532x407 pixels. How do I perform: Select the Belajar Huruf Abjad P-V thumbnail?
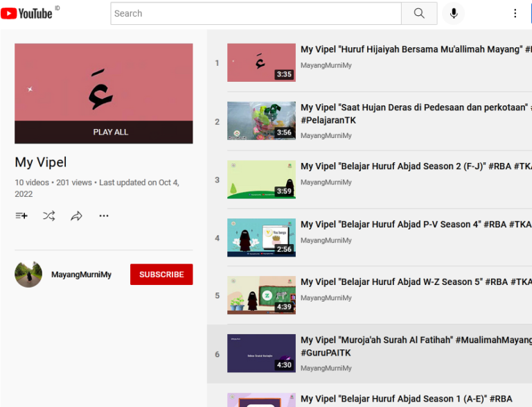click(261, 238)
